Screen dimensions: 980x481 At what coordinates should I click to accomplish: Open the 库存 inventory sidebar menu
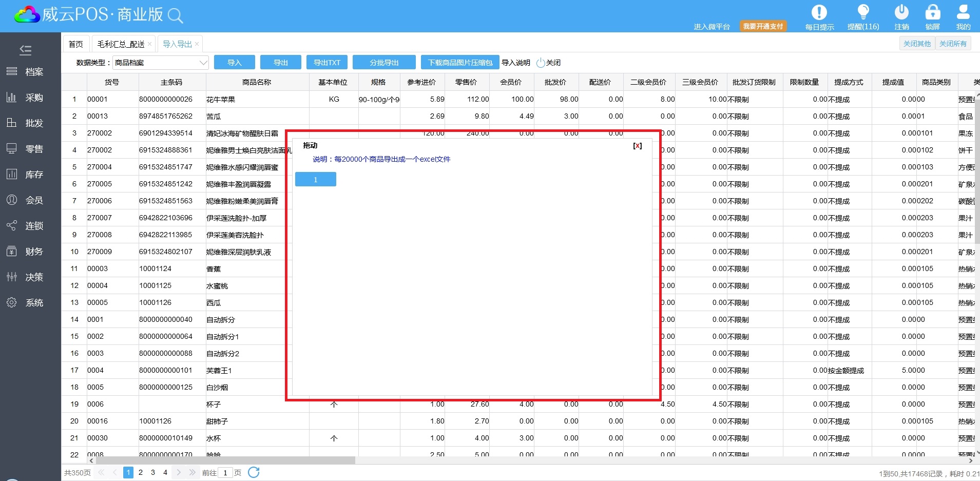click(30, 175)
